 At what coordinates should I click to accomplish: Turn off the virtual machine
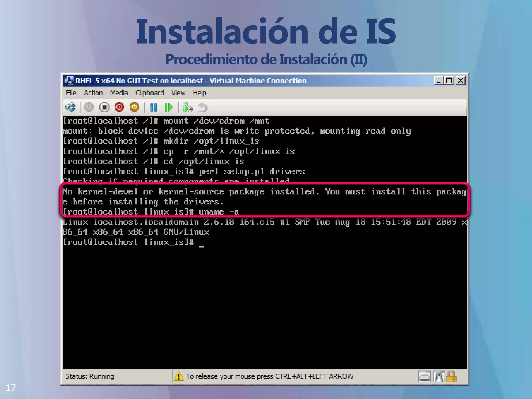104,107
